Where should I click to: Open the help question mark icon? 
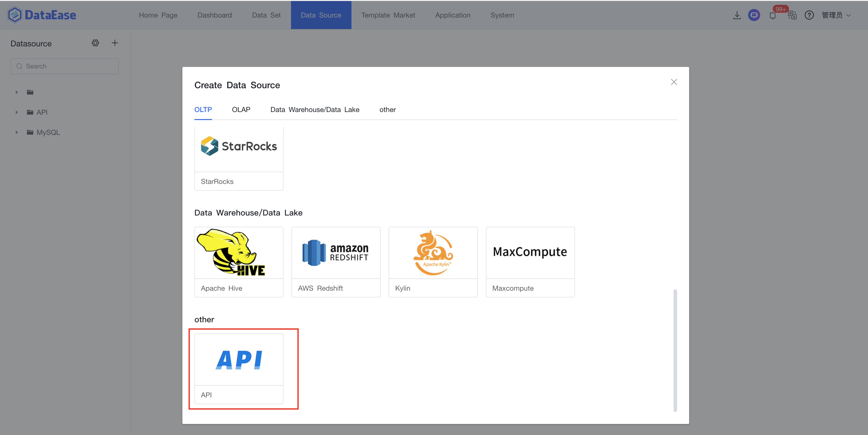click(809, 15)
